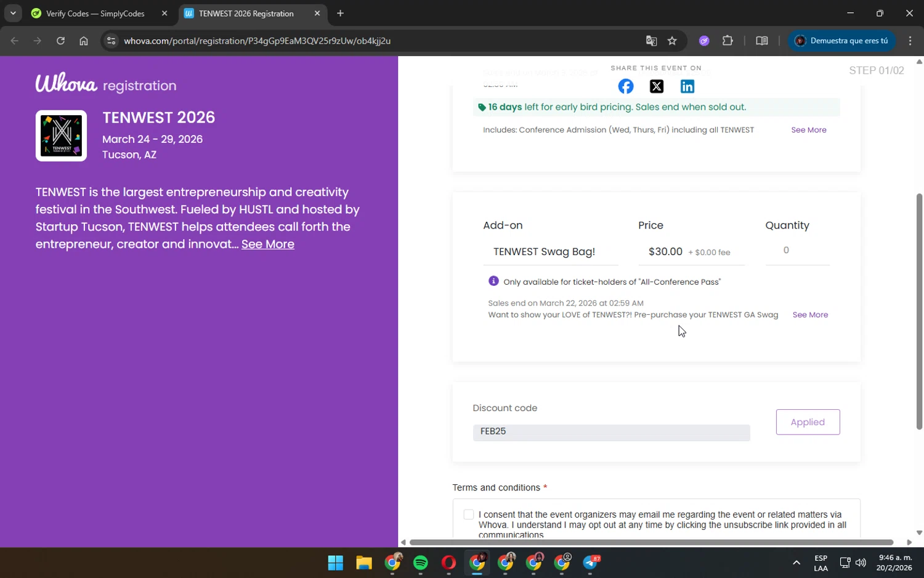Open the purple extension icon in toolbar

(704, 41)
